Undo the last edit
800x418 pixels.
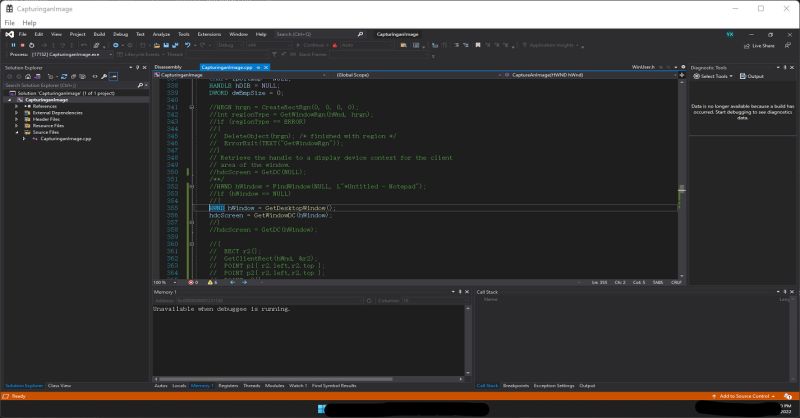click(x=187, y=45)
